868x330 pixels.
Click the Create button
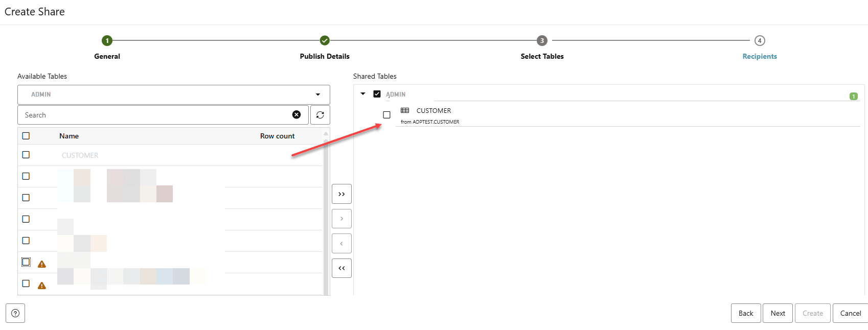[813, 313]
